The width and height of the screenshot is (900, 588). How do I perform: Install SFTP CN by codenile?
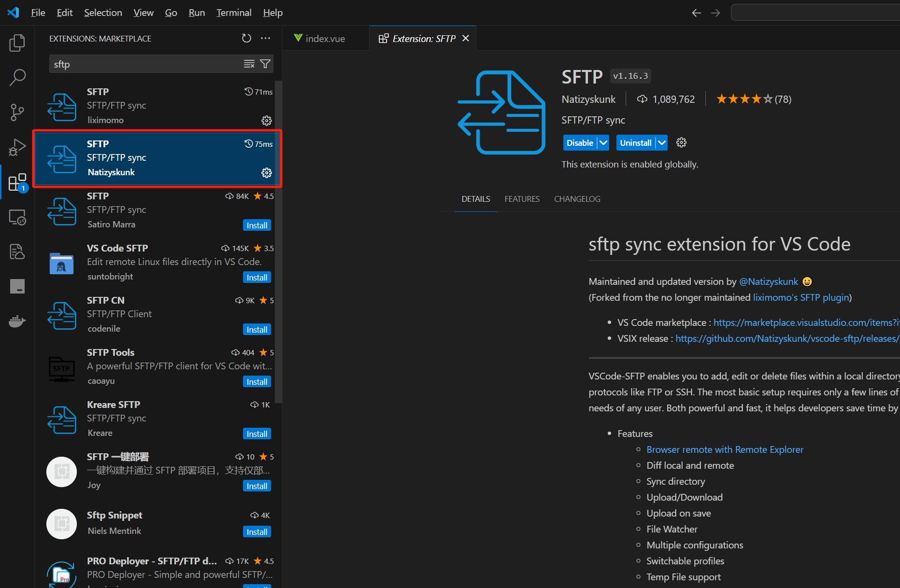tap(257, 329)
